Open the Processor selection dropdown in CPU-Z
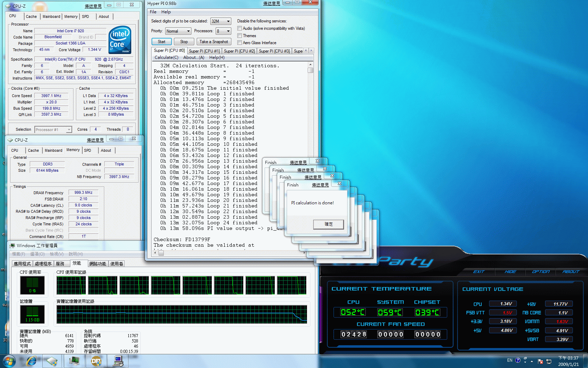This screenshot has width=588, height=368. click(53, 130)
